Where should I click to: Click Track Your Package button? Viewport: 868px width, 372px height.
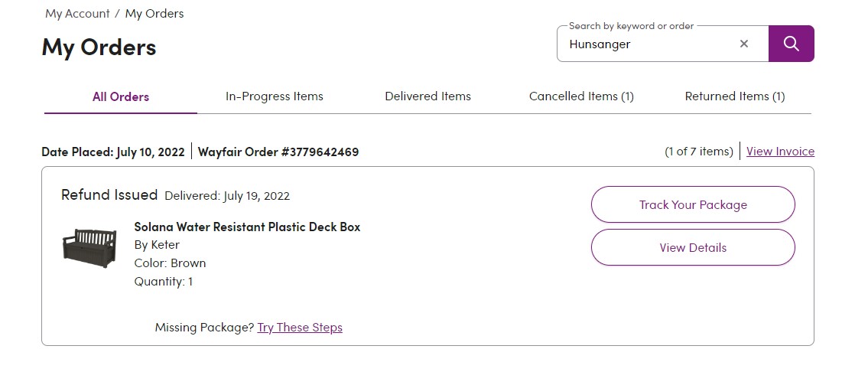click(x=693, y=204)
